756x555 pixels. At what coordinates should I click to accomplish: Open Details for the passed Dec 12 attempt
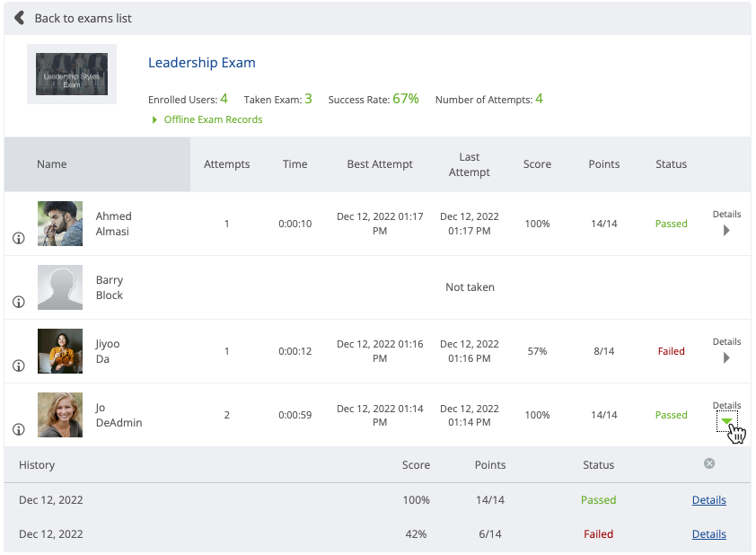[708, 499]
